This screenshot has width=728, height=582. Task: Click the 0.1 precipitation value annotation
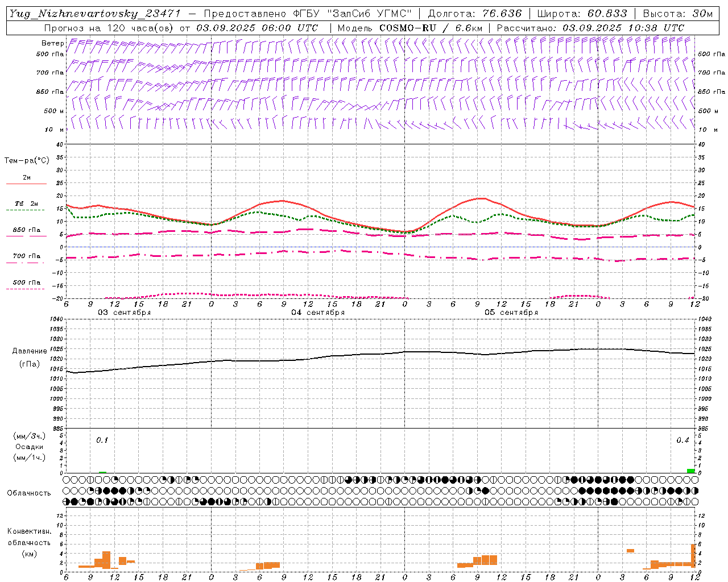point(102,440)
